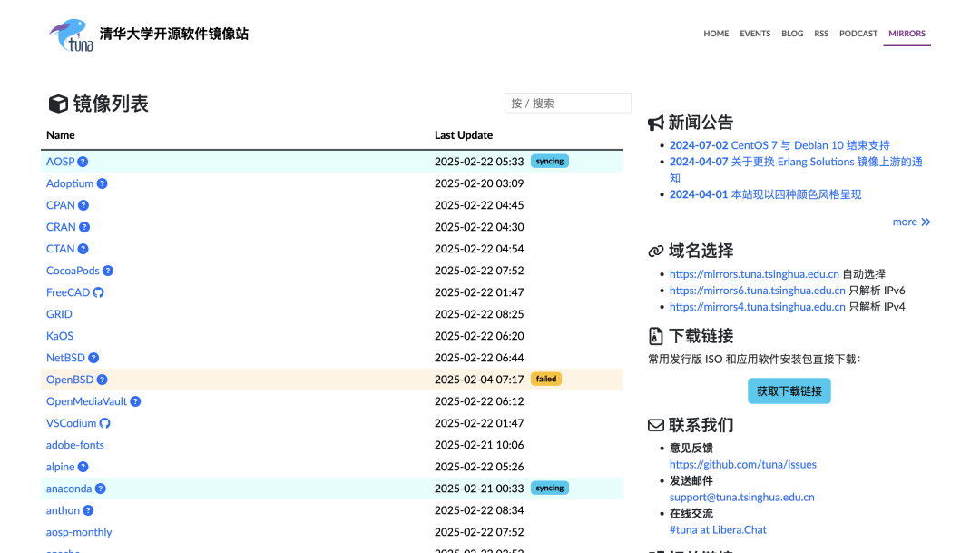
Task: Open the KaOS mirror link
Action: click(x=60, y=336)
